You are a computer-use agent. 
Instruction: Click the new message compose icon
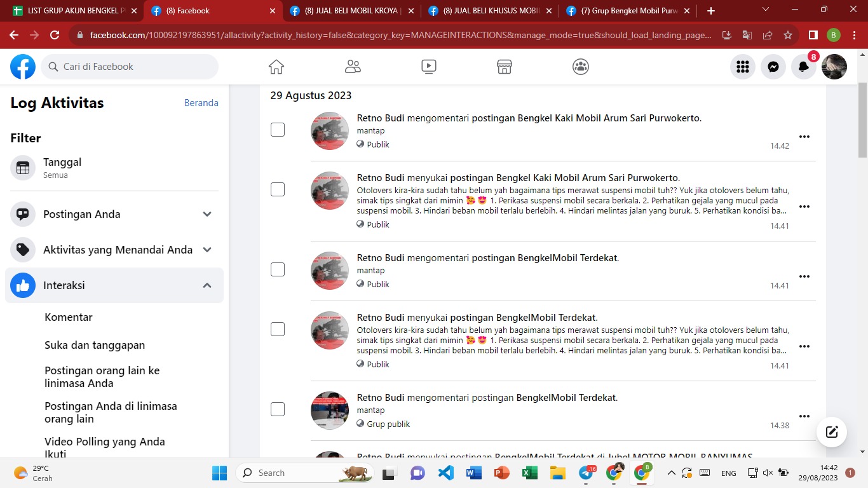[x=832, y=433]
